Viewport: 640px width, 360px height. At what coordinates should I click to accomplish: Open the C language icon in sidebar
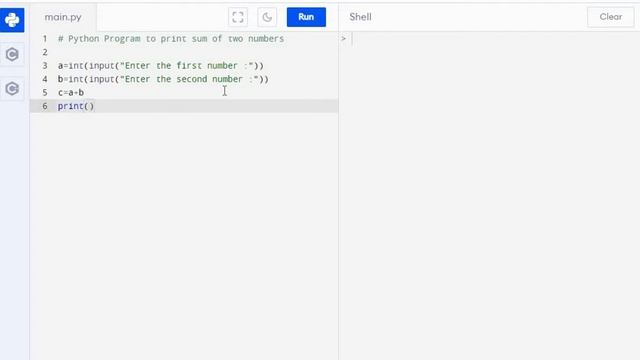[12, 54]
